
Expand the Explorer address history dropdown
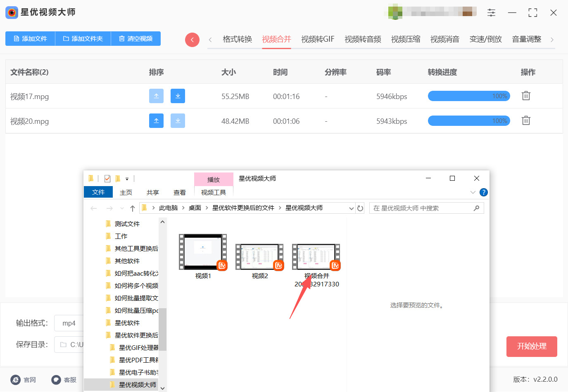[351, 208]
